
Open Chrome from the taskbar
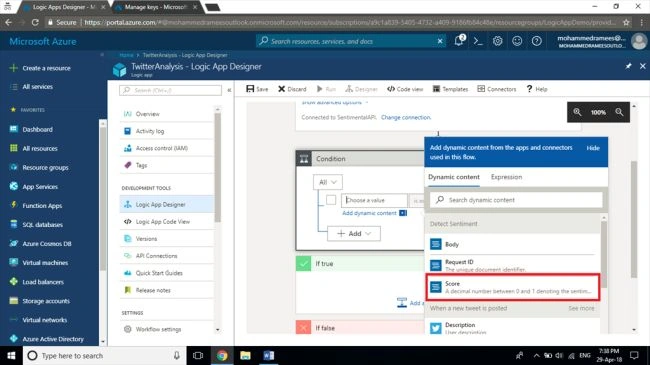tap(222, 355)
